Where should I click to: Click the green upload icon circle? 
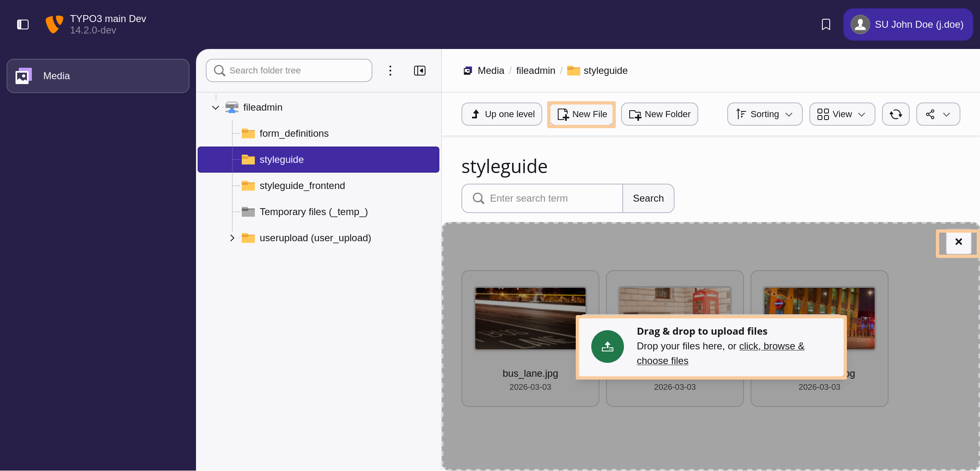point(607,347)
